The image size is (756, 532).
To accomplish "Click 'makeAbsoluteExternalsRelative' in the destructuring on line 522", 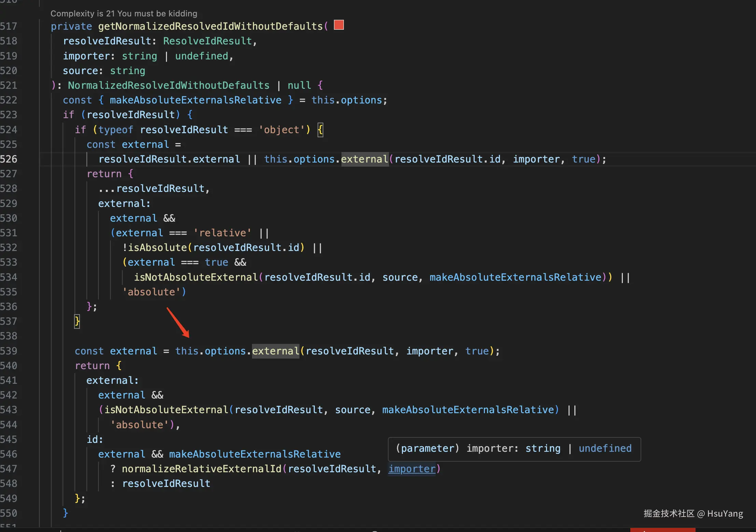I will coord(195,100).
